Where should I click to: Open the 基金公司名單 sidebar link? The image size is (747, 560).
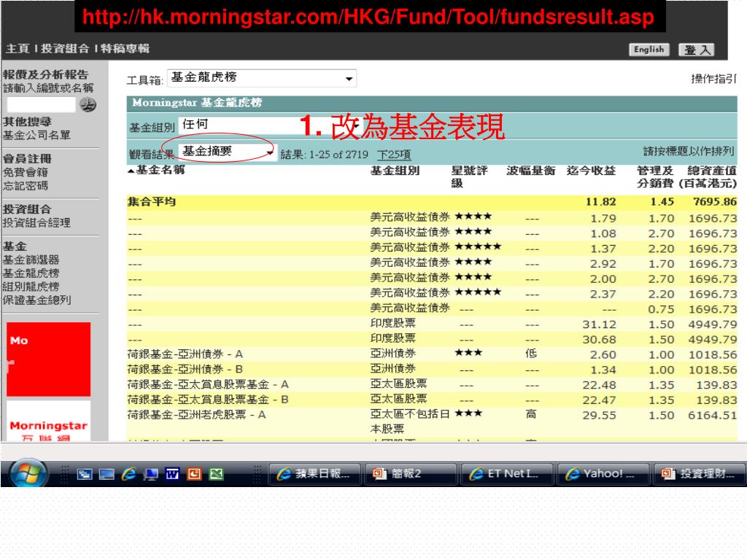(x=36, y=135)
